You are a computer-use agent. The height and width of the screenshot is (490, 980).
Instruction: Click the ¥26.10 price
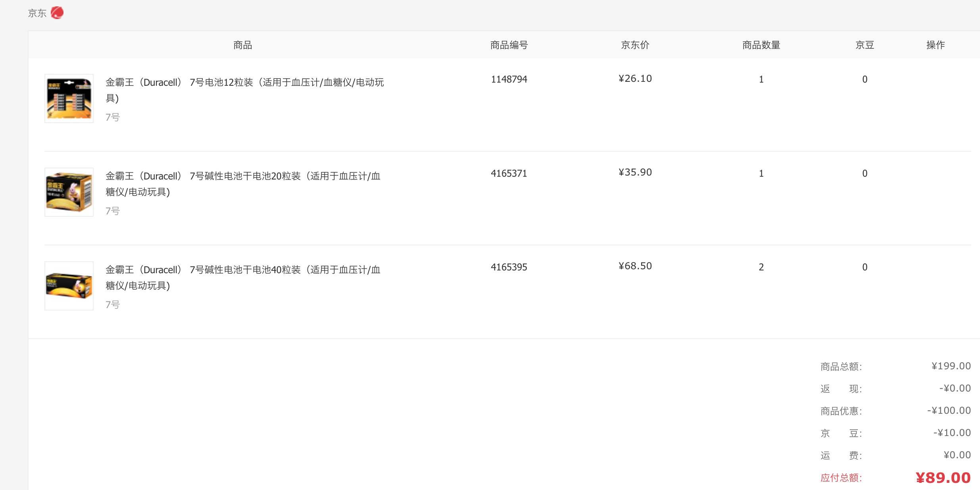coord(635,79)
